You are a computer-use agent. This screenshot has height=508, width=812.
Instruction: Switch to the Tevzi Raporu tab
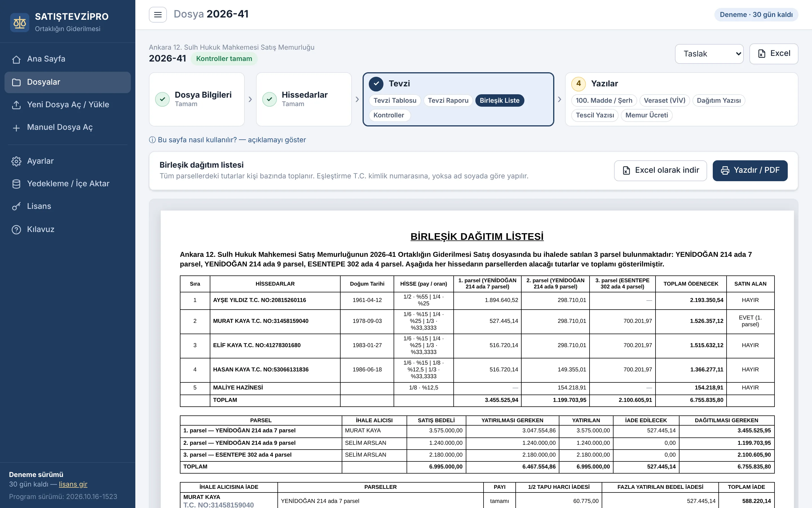448,100
